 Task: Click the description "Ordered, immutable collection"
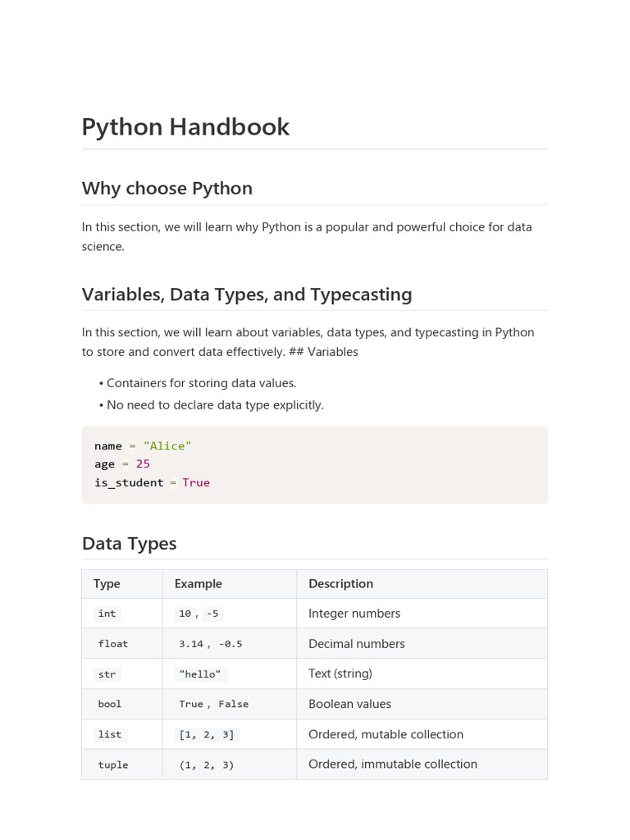(x=393, y=765)
